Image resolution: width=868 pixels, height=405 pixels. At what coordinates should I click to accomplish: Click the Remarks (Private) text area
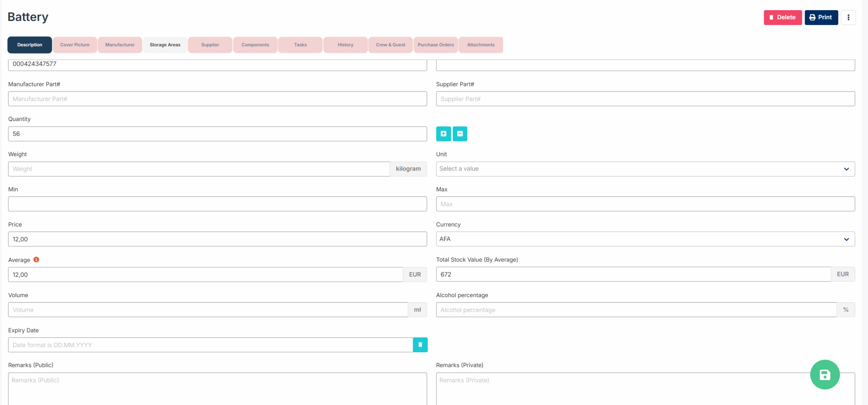[x=645, y=389]
